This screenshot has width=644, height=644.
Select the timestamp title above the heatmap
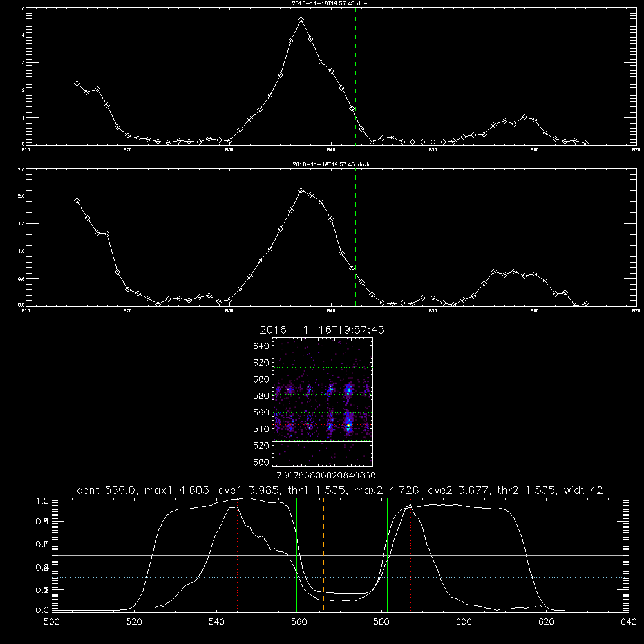pyautogui.click(x=322, y=330)
